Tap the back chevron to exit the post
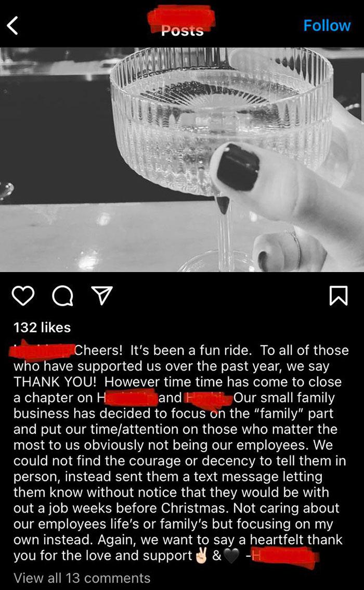Viewport: 364px width, 590px height. tap(12, 24)
